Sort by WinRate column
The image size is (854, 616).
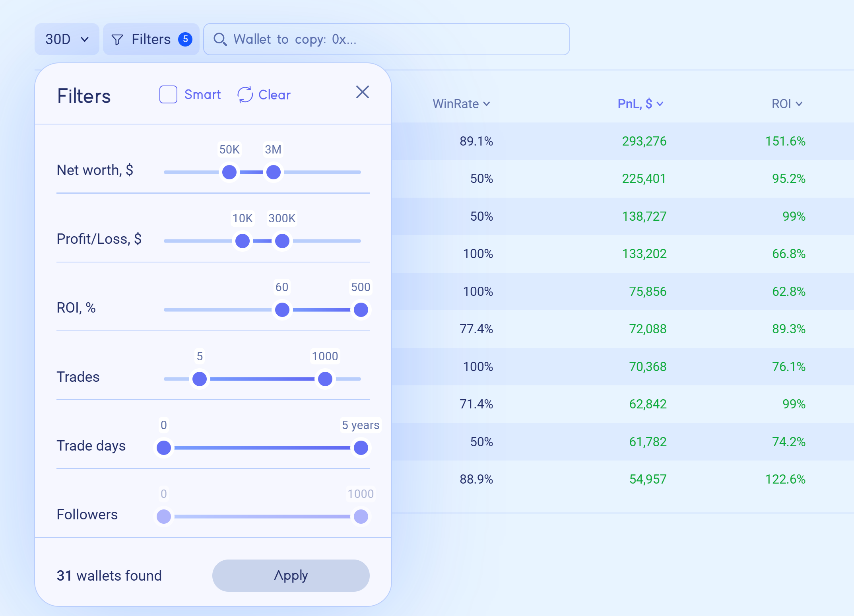[x=461, y=104]
